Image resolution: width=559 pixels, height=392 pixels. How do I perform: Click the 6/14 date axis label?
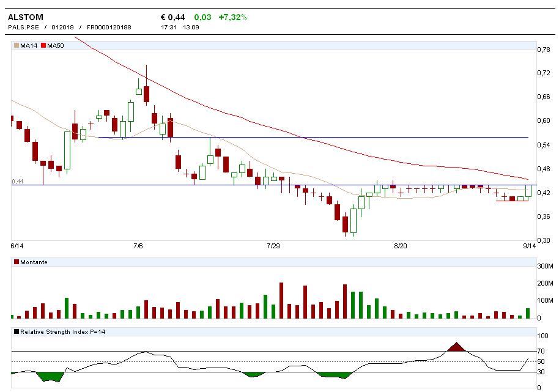coord(17,246)
